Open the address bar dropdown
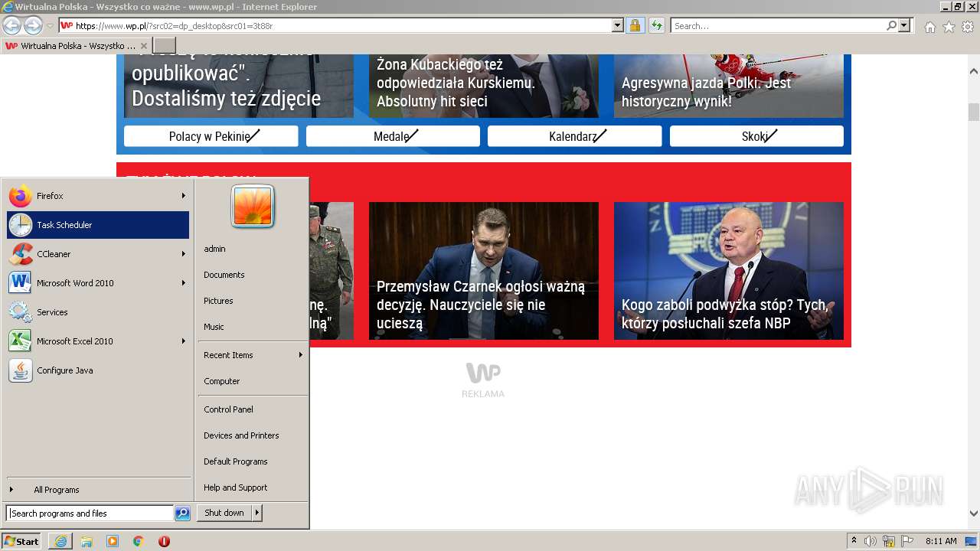 point(618,26)
